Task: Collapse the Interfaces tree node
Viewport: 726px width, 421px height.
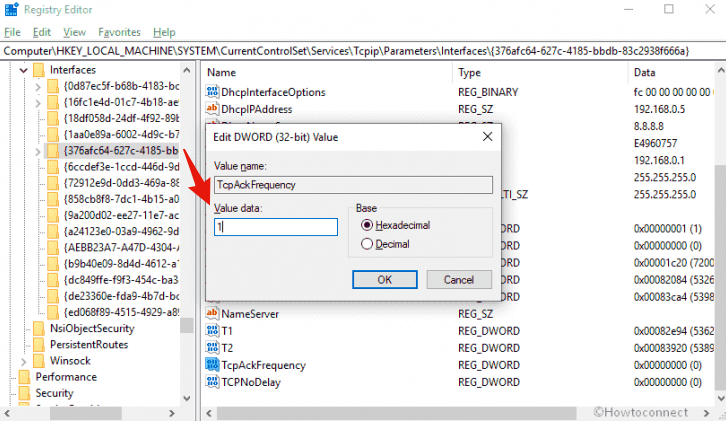Action: tap(24, 70)
